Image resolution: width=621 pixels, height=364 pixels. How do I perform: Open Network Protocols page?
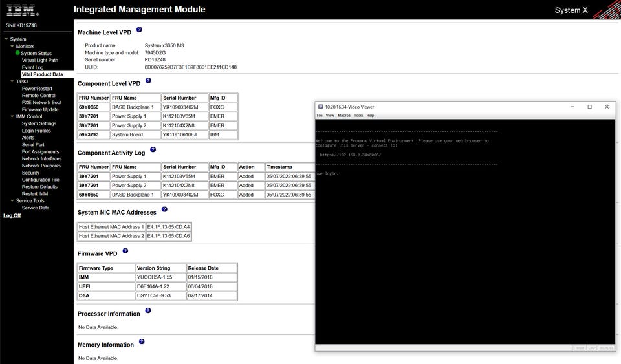[41, 166]
